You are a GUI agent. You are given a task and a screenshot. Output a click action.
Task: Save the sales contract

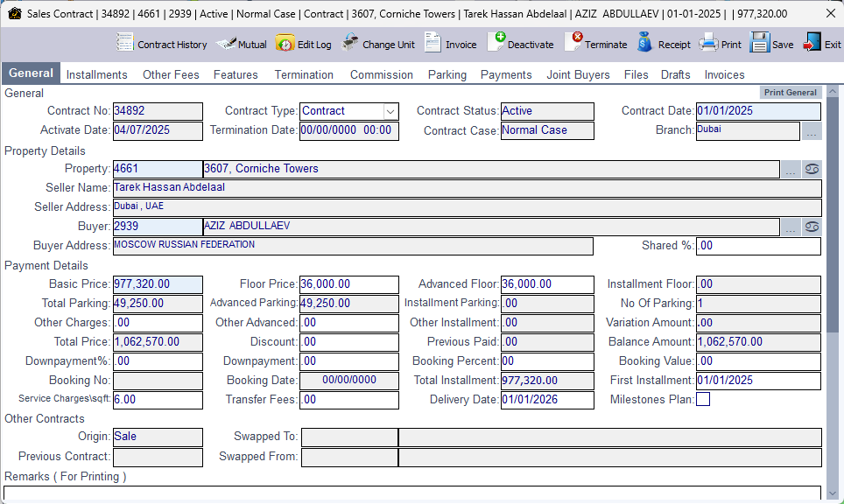[x=771, y=44]
